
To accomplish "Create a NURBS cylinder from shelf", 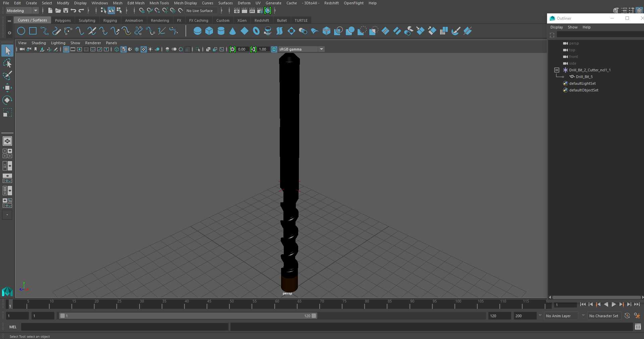I will pyautogui.click(x=221, y=31).
